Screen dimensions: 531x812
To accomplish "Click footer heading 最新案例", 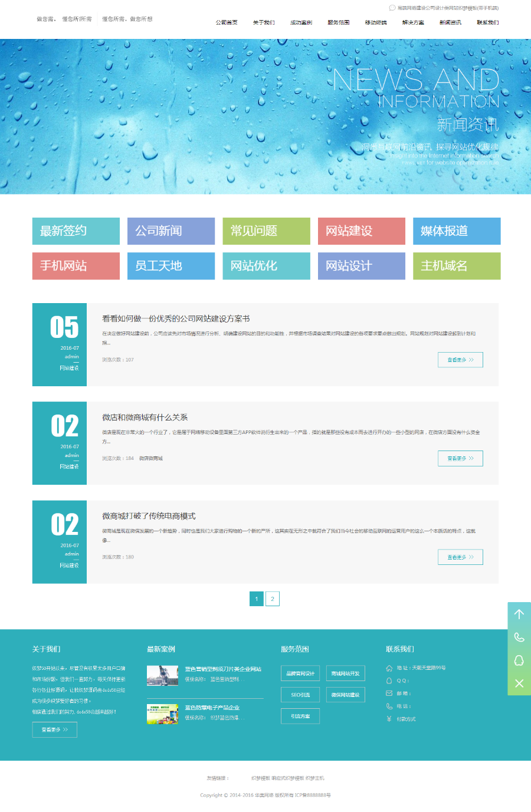I will tap(161, 649).
